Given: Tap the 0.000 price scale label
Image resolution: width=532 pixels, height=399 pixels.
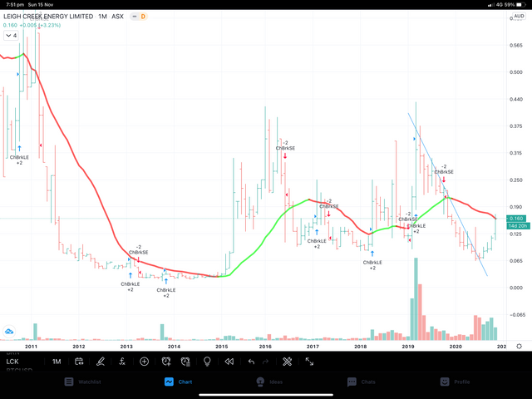Looking at the screenshot, I should tap(516, 288).
